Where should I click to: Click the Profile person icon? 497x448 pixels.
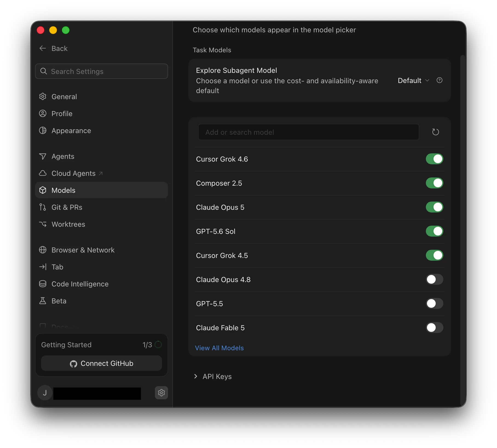pos(43,113)
